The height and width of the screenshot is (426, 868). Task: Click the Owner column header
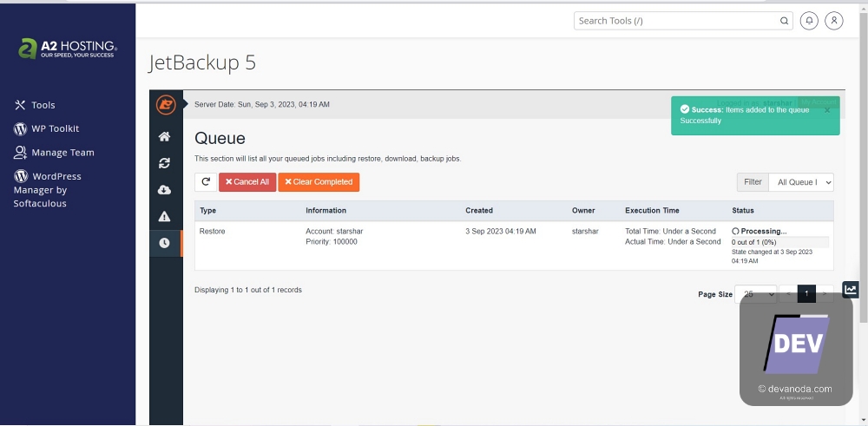[x=583, y=210]
